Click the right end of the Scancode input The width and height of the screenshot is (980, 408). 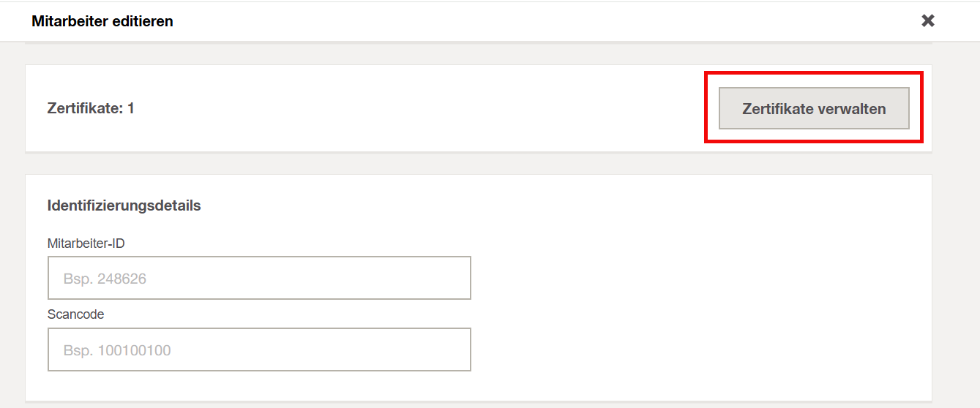click(x=454, y=350)
